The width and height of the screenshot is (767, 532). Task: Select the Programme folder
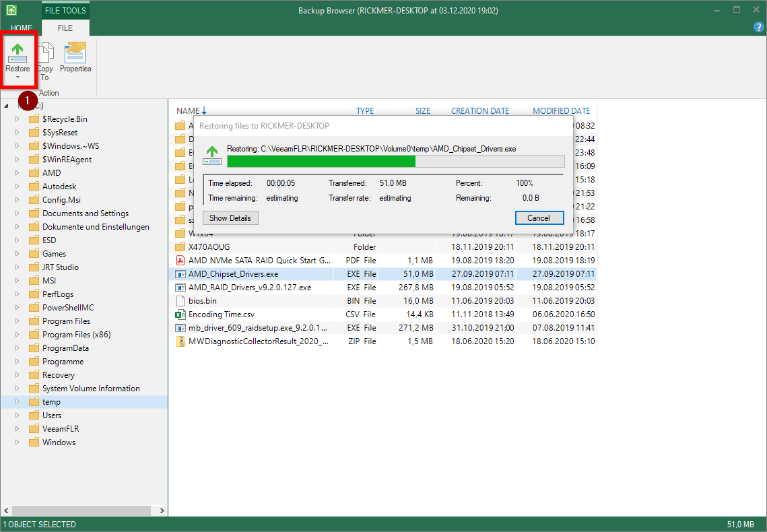(63, 362)
